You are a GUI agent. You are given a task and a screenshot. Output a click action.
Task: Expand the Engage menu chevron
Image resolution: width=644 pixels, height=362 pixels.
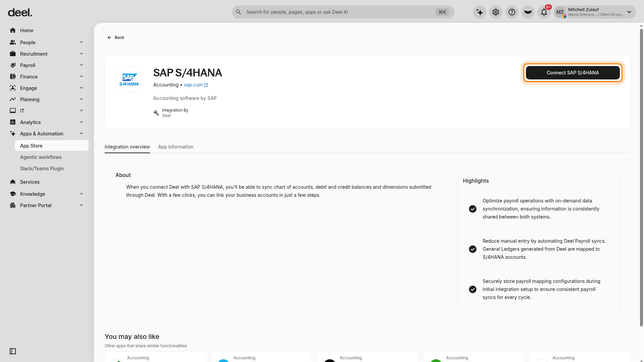point(82,88)
